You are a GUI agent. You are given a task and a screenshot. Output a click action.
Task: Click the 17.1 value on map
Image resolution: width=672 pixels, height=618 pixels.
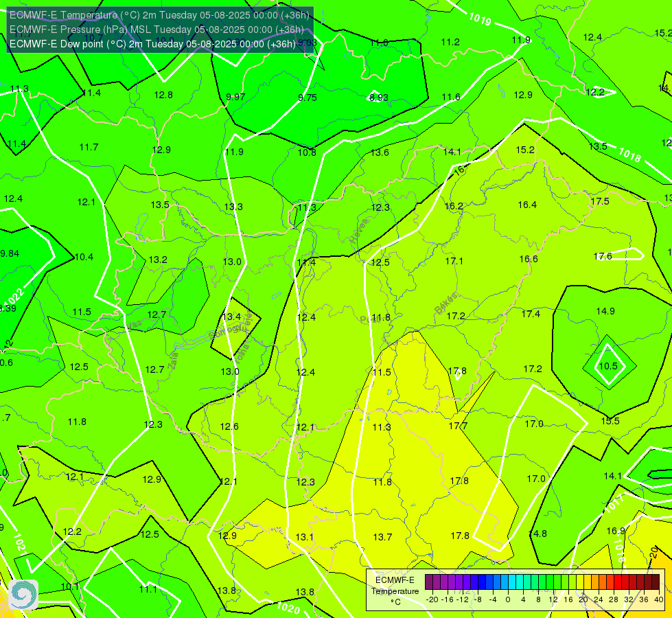(x=454, y=261)
